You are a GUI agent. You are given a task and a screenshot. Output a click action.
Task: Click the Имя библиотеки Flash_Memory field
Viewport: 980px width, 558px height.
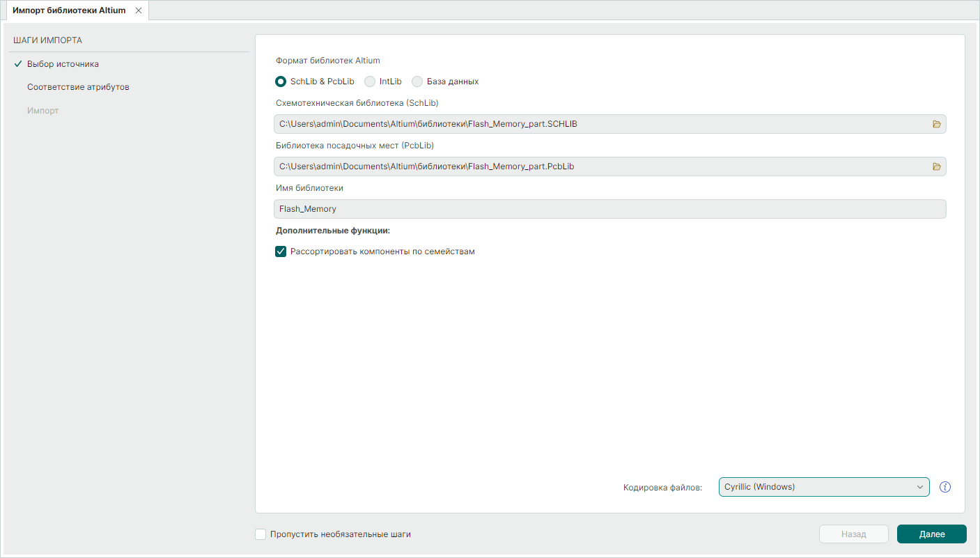pyautogui.click(x=609, y=209)
